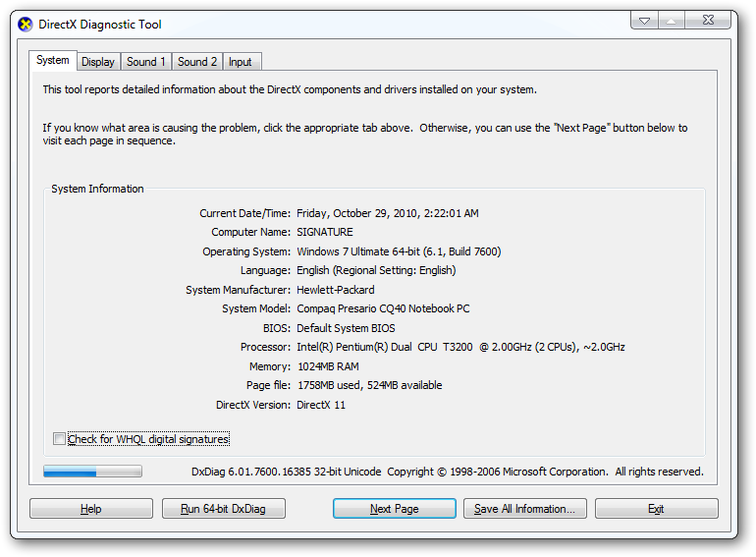Click the Memory: field label
This screenshot has width=756, height=557.
coord(270,366)
